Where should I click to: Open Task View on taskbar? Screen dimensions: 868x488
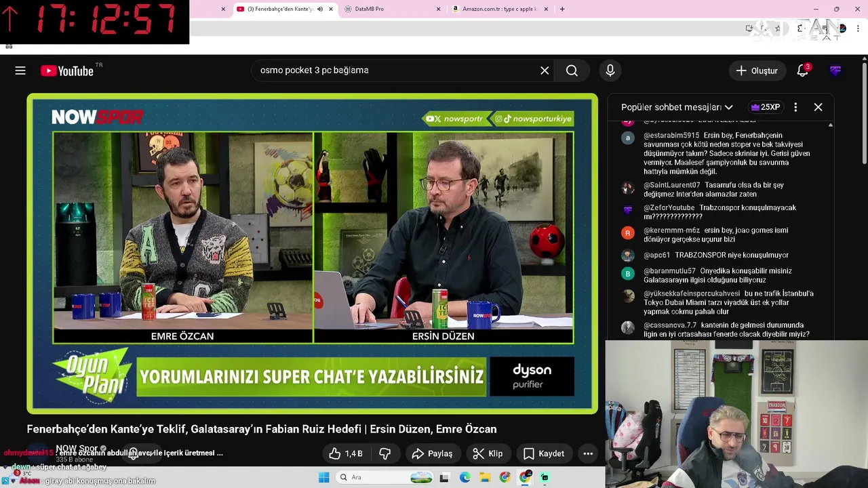(x=444, y=477)
